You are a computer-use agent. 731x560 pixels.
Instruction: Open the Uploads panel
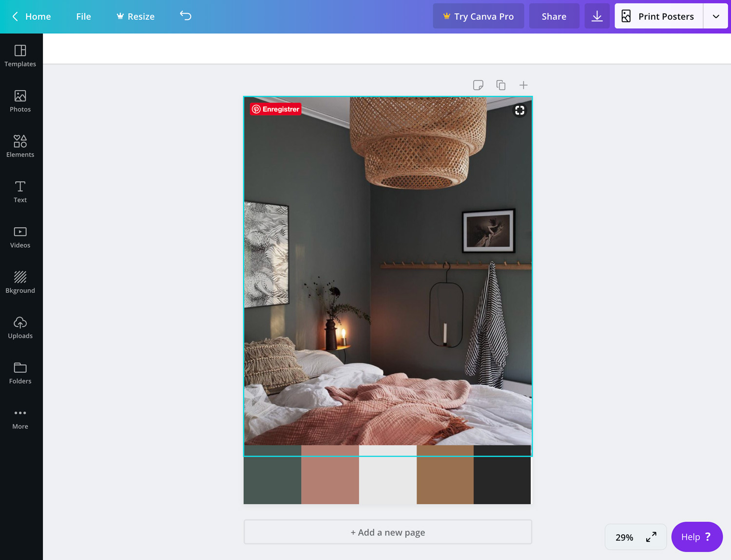pyautogui.click(x=20, y=327)
